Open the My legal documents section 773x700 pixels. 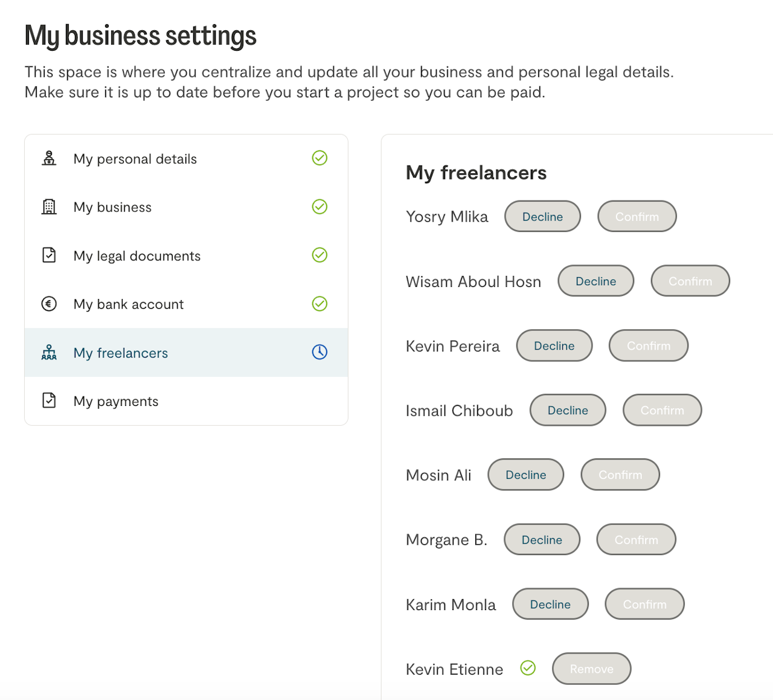[137, 256]
